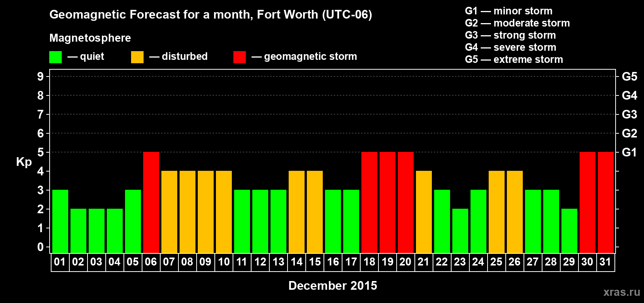This screenshot has width=644, height=303.
Task: Click the orange disturbed legend swatch
Action: [x=138, y=57]
